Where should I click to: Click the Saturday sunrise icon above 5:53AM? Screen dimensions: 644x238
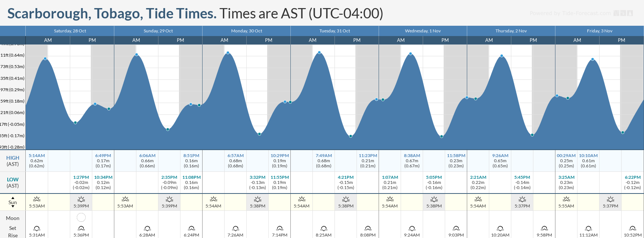(37, 199)
